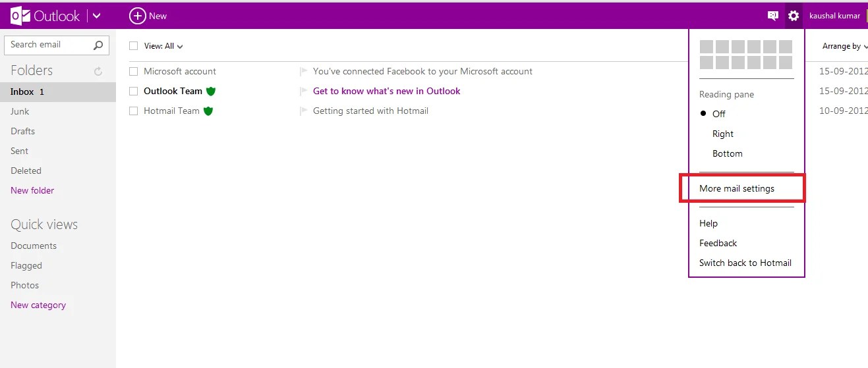The width and height of the screenshot is (868, 368).
Task: Expand the View: All dropdown
Action: (x=163, y=46)
